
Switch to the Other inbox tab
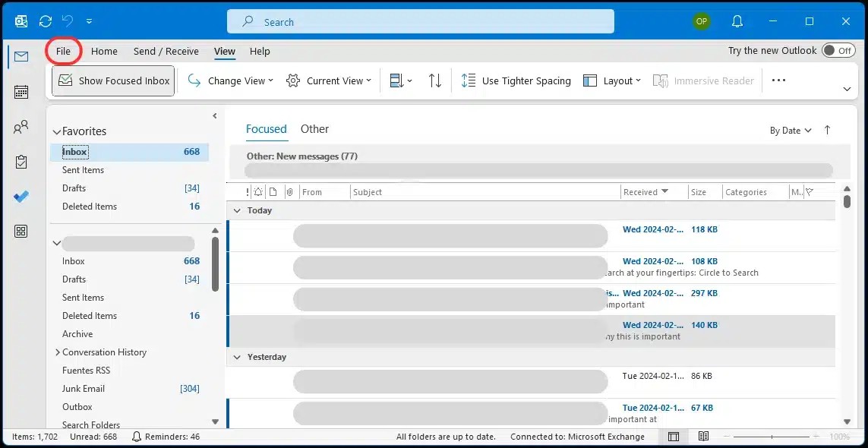pos(314,129)
